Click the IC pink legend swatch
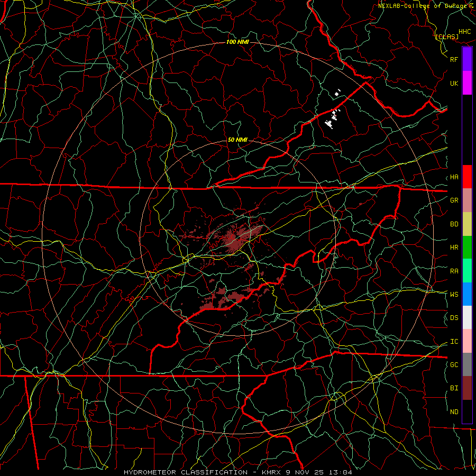This screenshot has height=476, width=476. (x=467, y=341)
